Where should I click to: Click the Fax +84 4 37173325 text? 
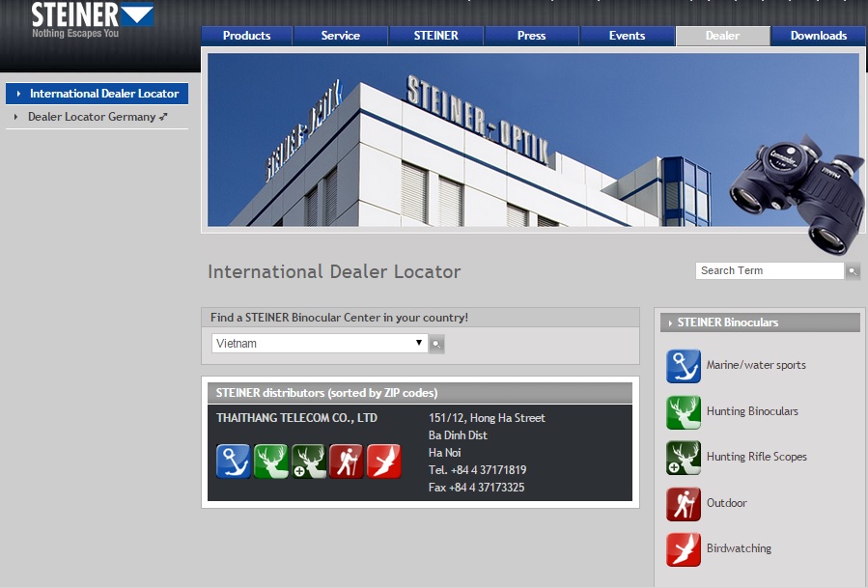pos(476,488)
